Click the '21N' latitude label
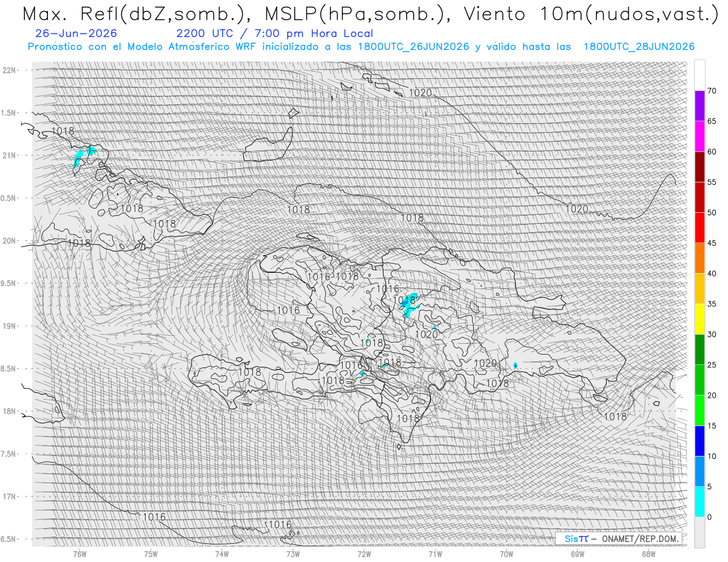The width and height of the screenshot is (728, 562). click(x=9, y=155)
